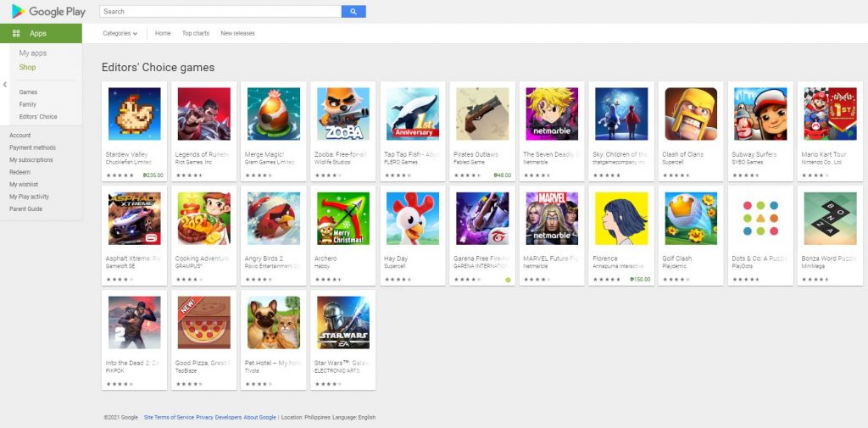Focus the Search input field
This screenshot has height=428, width=868.
click(x=220, y=11)
